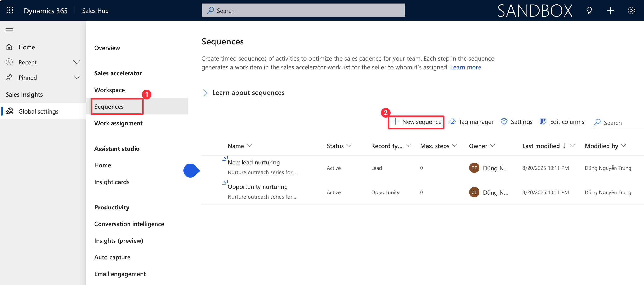This screenshot has width=644, height=285.
Task: Expand the Recent section chevron
Action: [x=77, y=62]
